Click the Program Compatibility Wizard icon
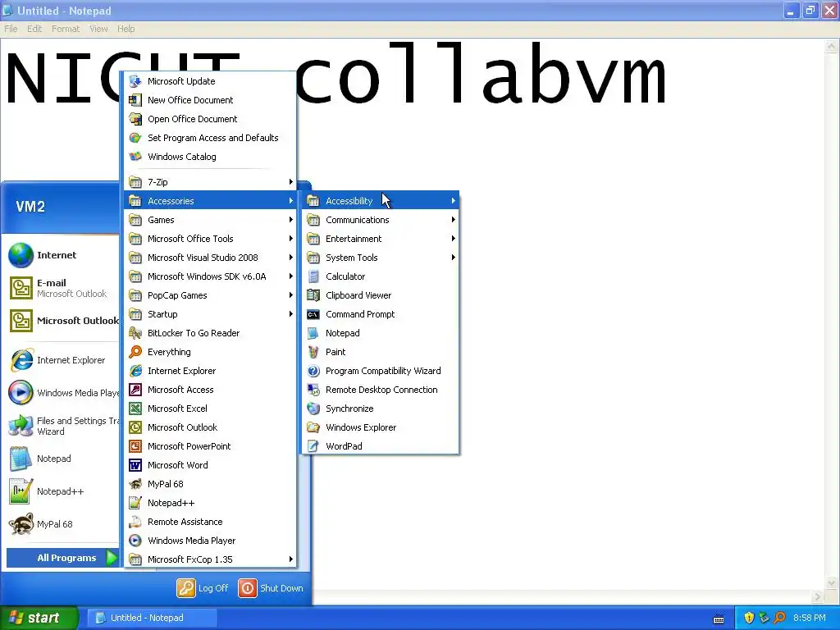 [313, 371]
